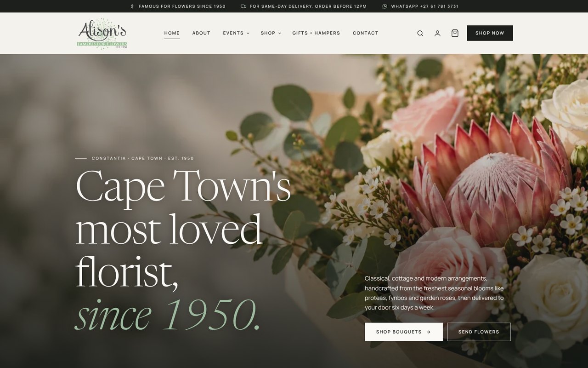The height and width of the screenshot is (368, 588).
Task: Click the Events menu label
Action: (x=233, y=33)
